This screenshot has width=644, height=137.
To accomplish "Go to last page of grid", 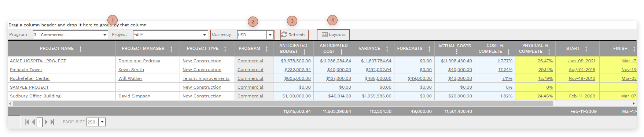I will pos(52,122).
